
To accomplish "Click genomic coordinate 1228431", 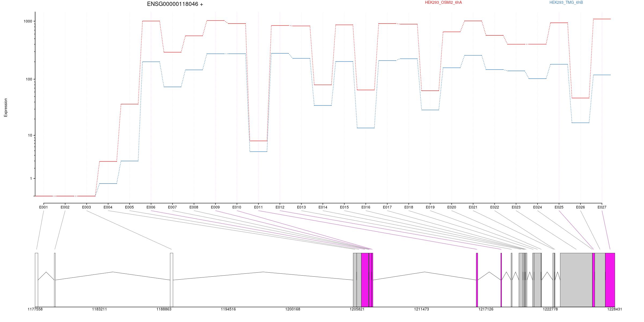I will 615,309.
